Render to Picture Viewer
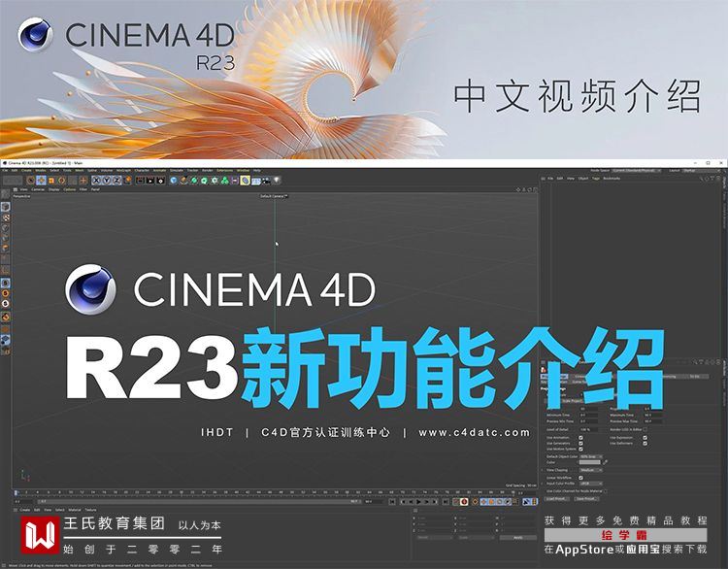 149,181
